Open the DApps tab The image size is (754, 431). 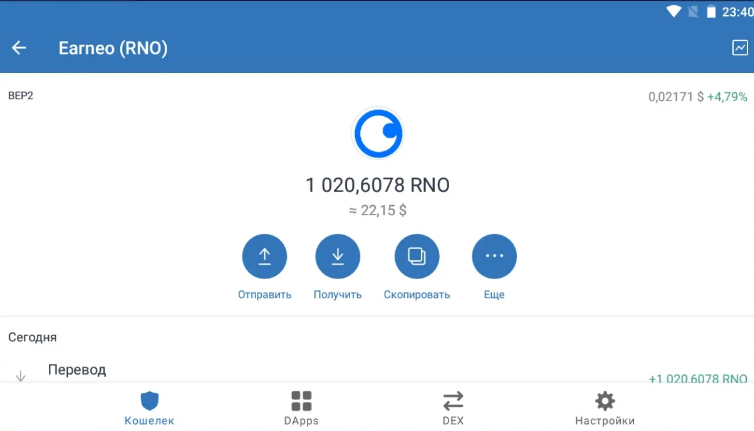[x=301, y=408]
